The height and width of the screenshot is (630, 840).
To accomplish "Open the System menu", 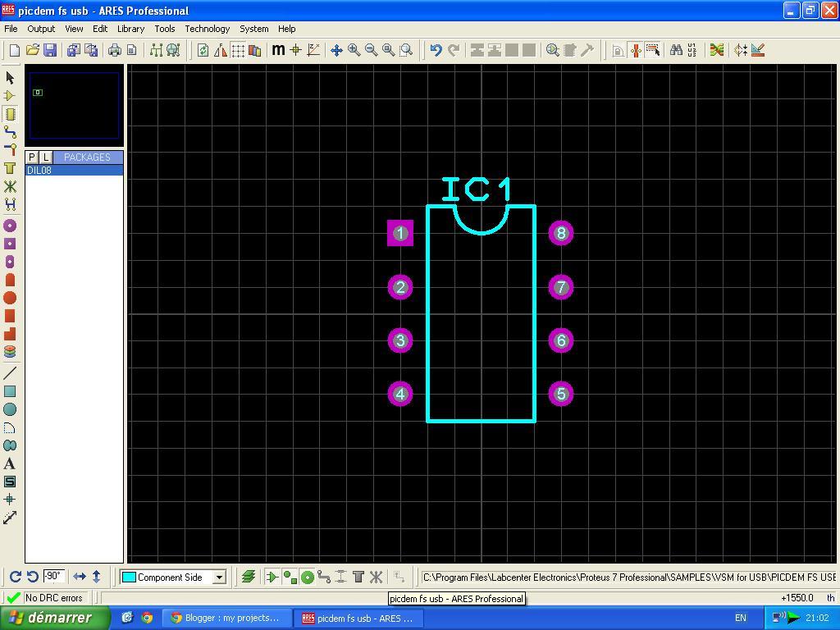I will 254,29.
